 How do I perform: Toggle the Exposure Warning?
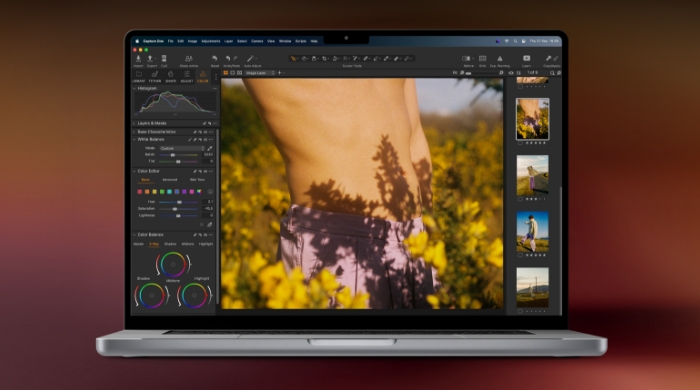tap(500, 58)
